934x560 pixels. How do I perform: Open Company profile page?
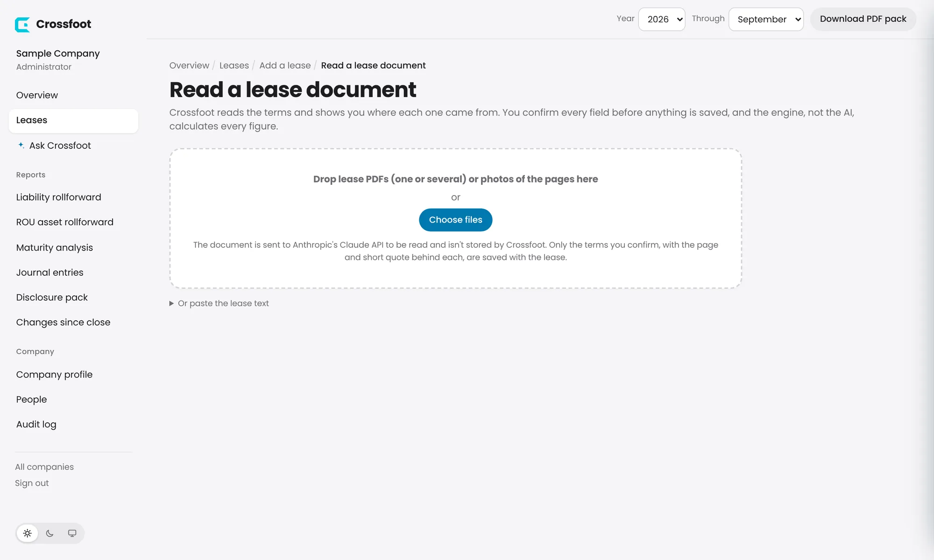pyautogui.click(x=73, y=375)
